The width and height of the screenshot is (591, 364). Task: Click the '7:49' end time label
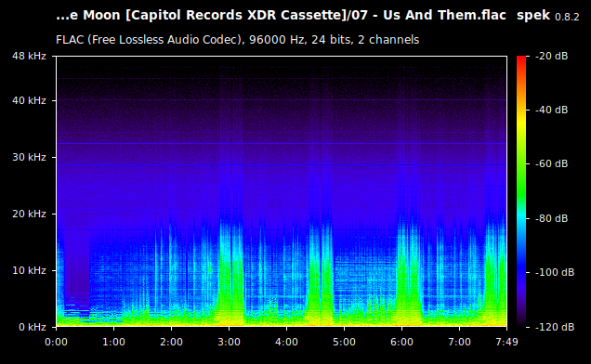506,342
